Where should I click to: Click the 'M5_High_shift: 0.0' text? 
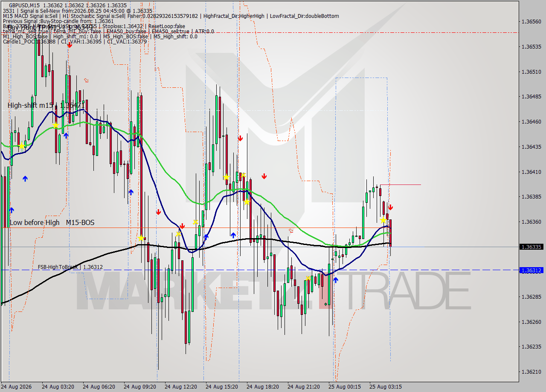click(175, 36)
